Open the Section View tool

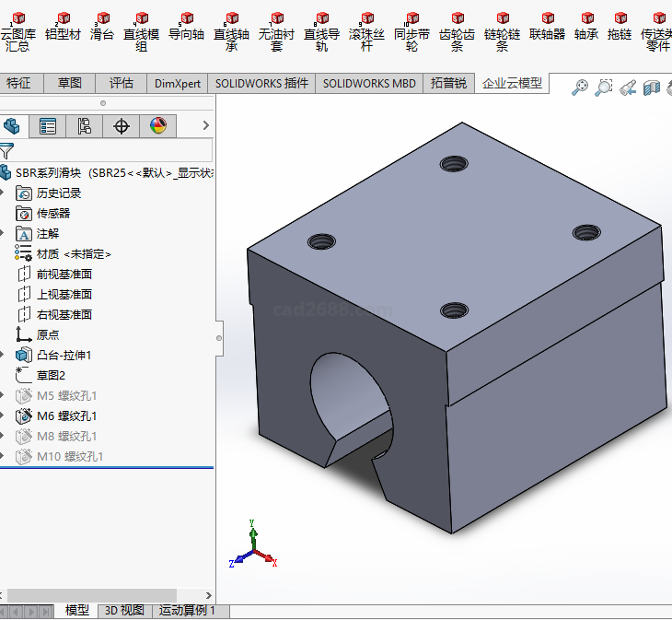point(652,88)
